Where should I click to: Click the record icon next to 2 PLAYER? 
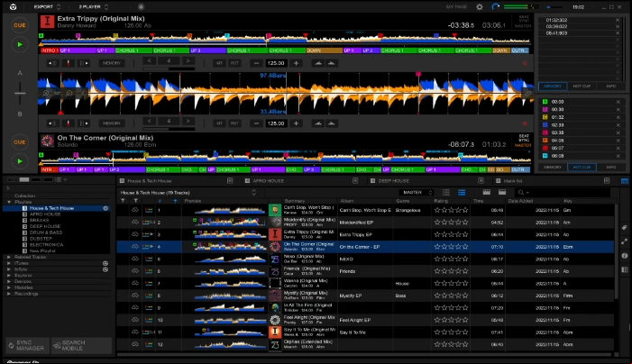[x=141, y=7]
